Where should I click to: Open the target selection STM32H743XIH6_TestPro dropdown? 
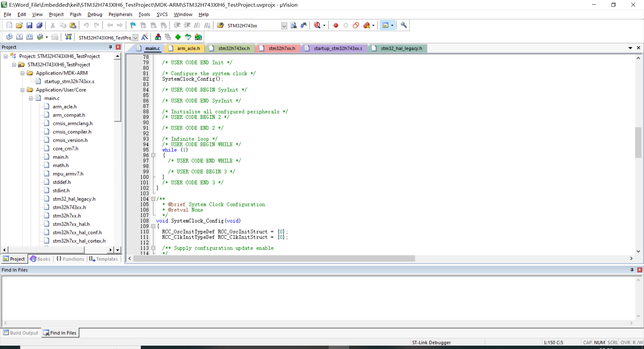tap(136, 38)
